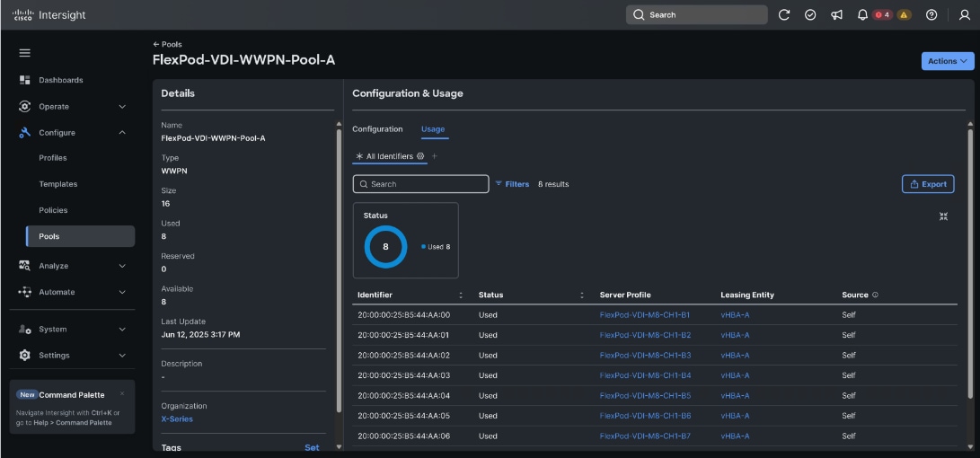Screen dimensions: 980x458
Task: Open the help question mark icon
Action: click(x=931, y=15)
